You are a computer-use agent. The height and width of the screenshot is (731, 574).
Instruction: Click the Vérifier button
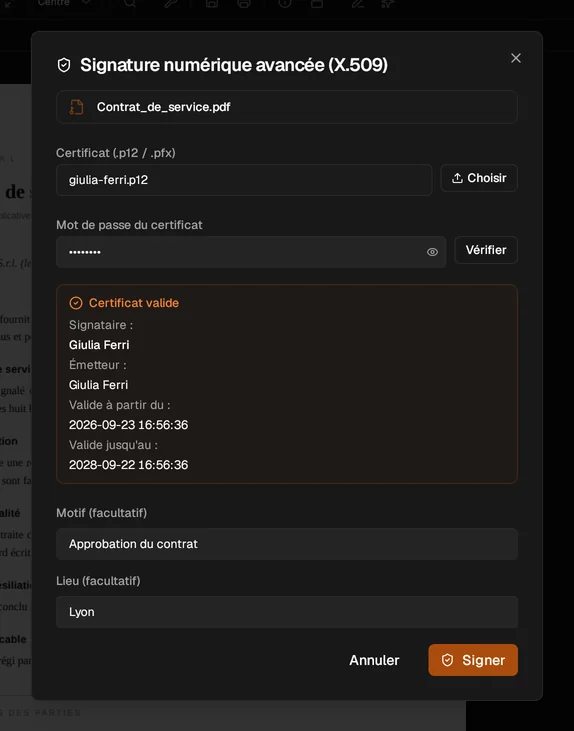tap(486, 250)
